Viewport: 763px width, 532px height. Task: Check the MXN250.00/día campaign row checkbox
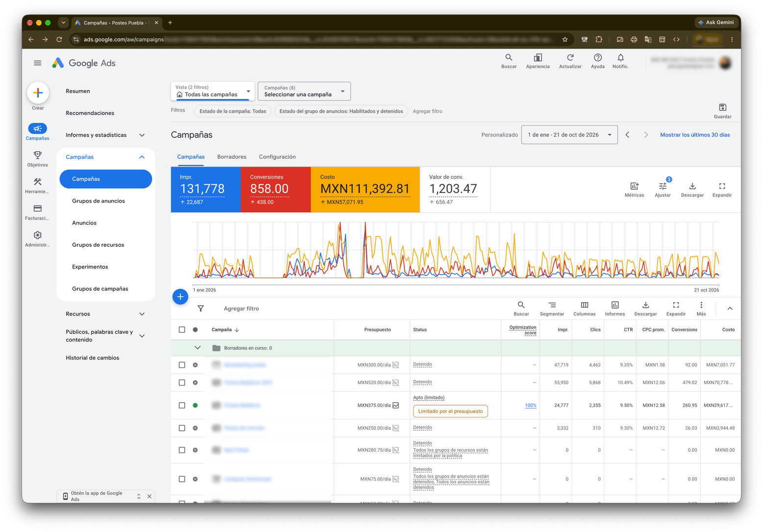point(182,428)
